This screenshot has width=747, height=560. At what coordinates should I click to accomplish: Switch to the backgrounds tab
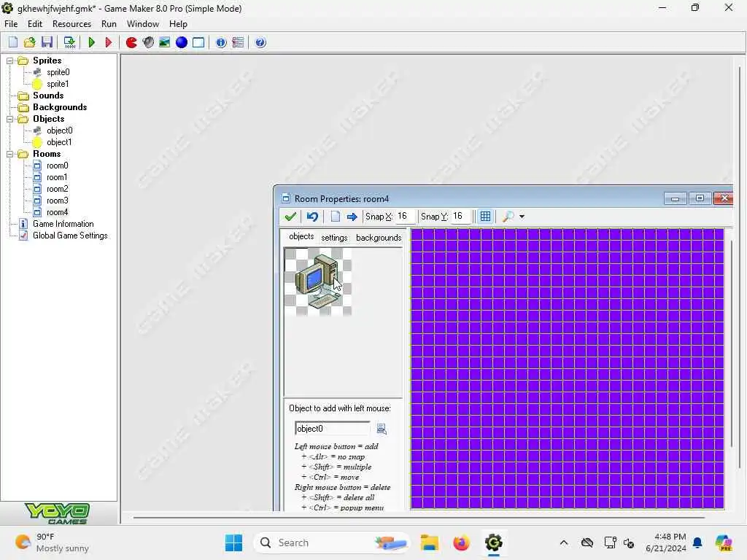(x=379, y=238)
